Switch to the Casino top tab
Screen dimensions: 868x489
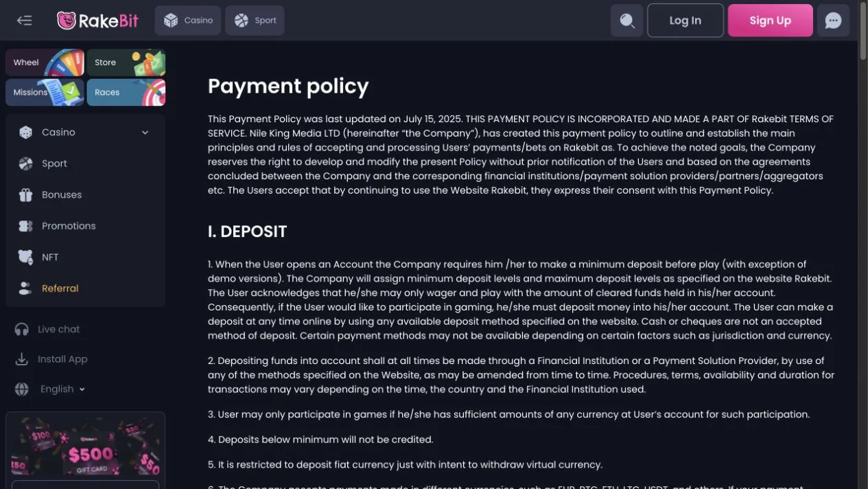(188, 21)
